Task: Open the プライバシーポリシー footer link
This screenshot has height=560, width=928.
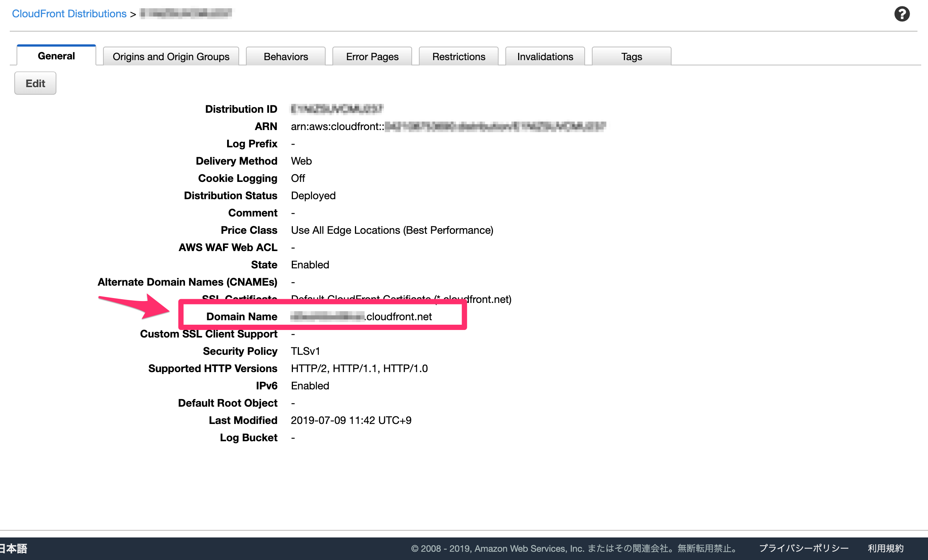Action: (x=803, y=548)
